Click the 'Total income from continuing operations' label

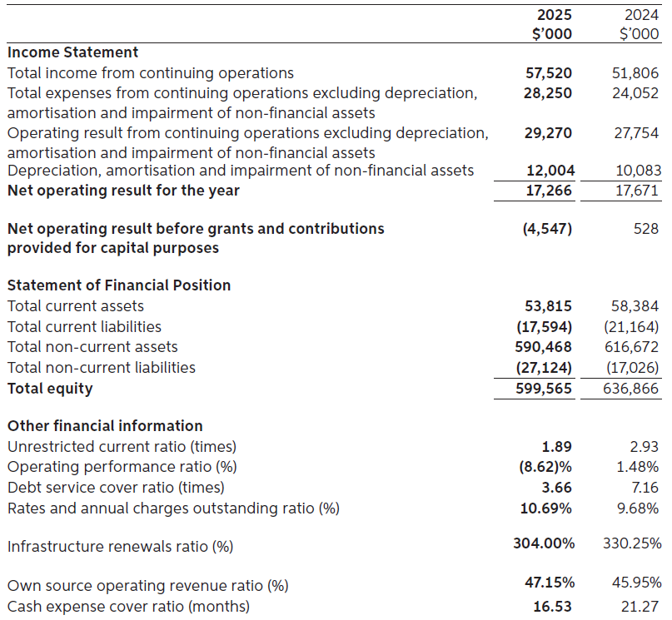(151, 73)
